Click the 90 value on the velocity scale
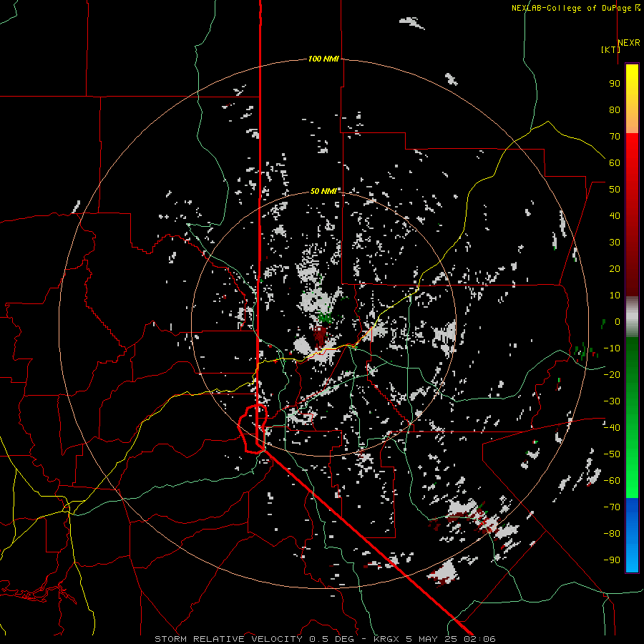 coord(615,84)
